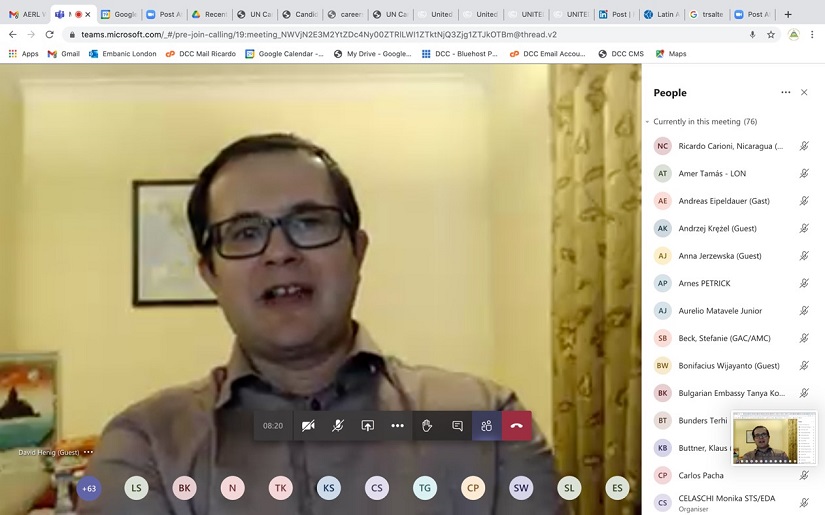Open share screen tray

click(367, 426)
